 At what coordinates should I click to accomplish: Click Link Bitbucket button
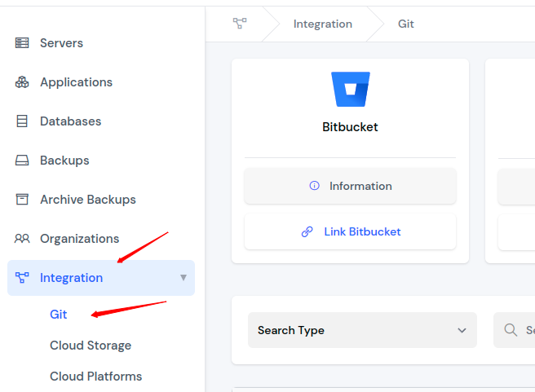click(x=350, y=231)
